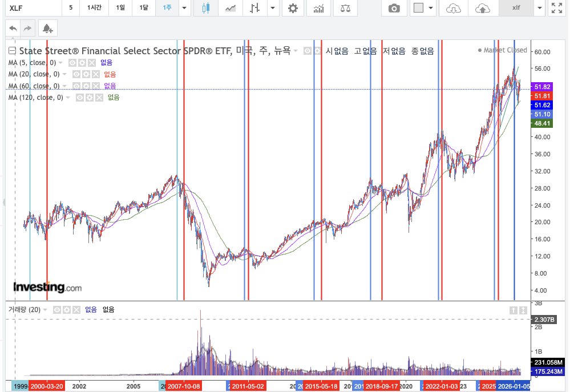574x392 pixels.
Task: Click the load chart cloud download icon
Action: (x=453, y=8)
